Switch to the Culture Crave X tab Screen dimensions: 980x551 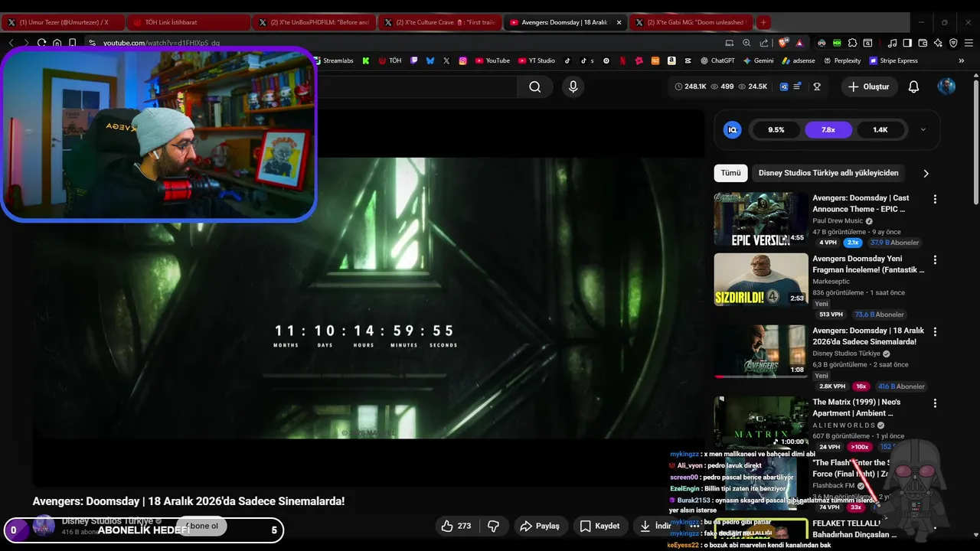[x=439, y=22]
